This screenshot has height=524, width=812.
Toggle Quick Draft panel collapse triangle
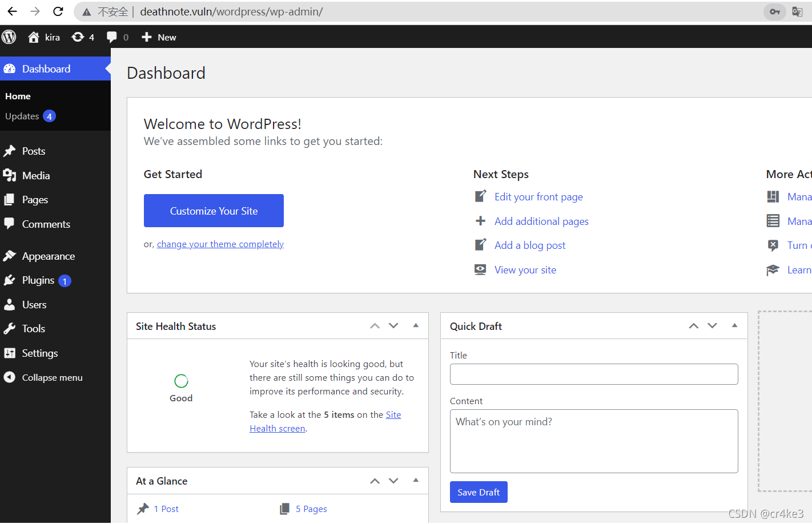pyautogui.click(x=734, y=325)
